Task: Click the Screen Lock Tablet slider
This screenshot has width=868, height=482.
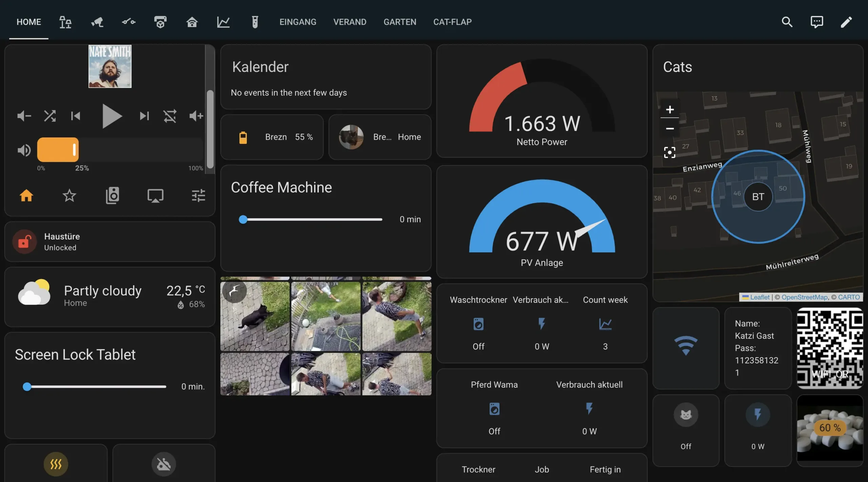Action: [94, 387]
